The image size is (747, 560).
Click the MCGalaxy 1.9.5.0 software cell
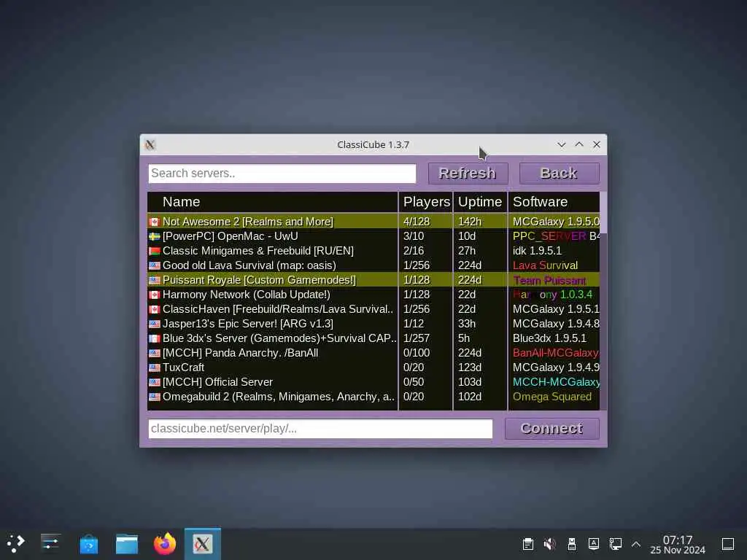click(555, 222)
